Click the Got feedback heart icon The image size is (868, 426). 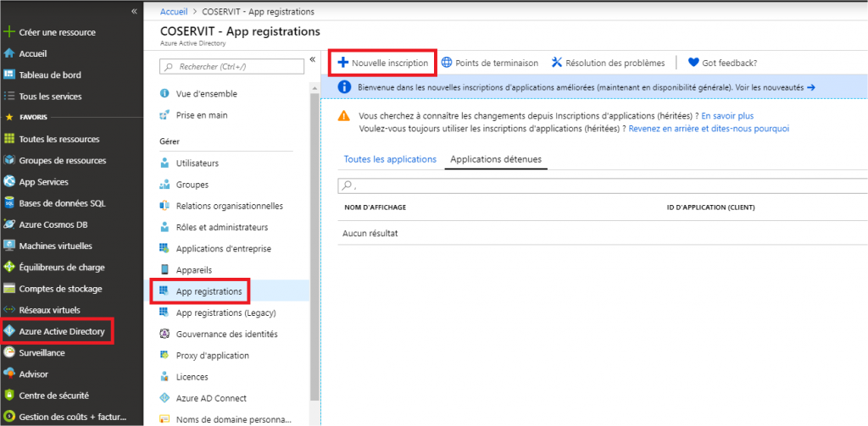click(x=693, y=63)
